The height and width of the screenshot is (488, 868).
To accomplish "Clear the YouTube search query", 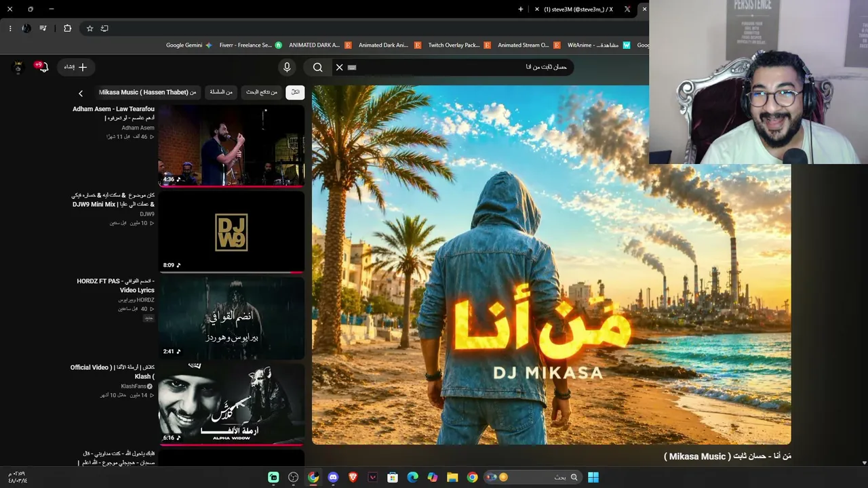I will pyautogui.click(x=340, y=67).
